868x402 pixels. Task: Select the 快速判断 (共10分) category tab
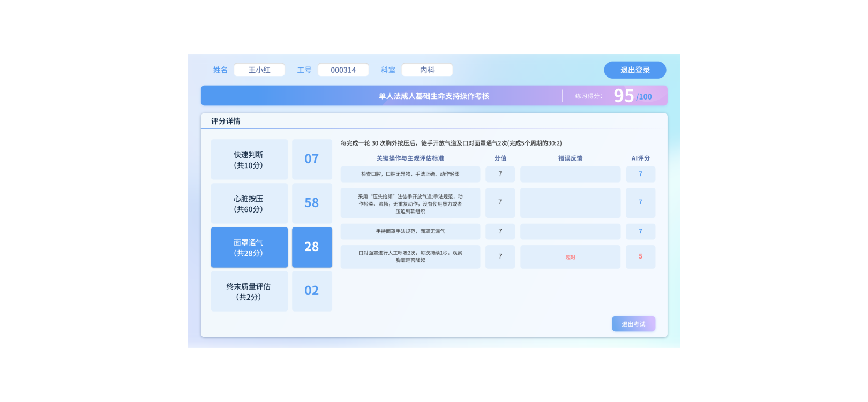coord(249,160)
